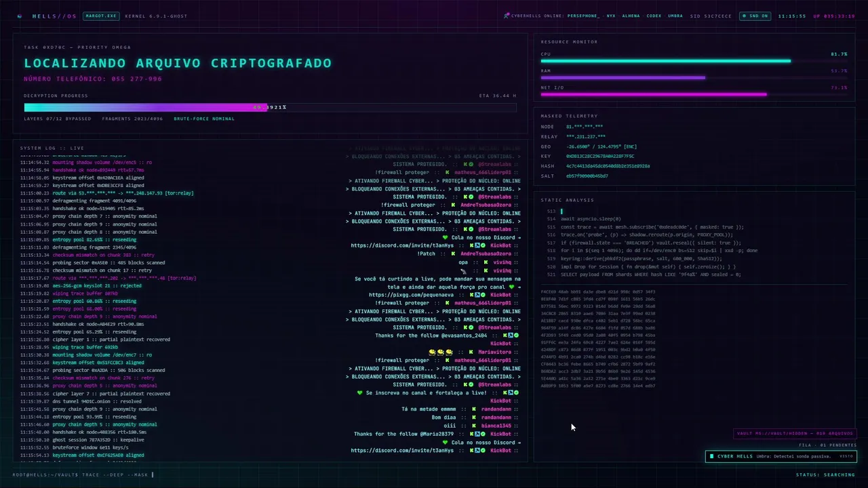Click the LOCALIZANDO ARQUIVO CRIPTOGRAFADO heading
The image size is (868, 488).
tap(178, 63)
